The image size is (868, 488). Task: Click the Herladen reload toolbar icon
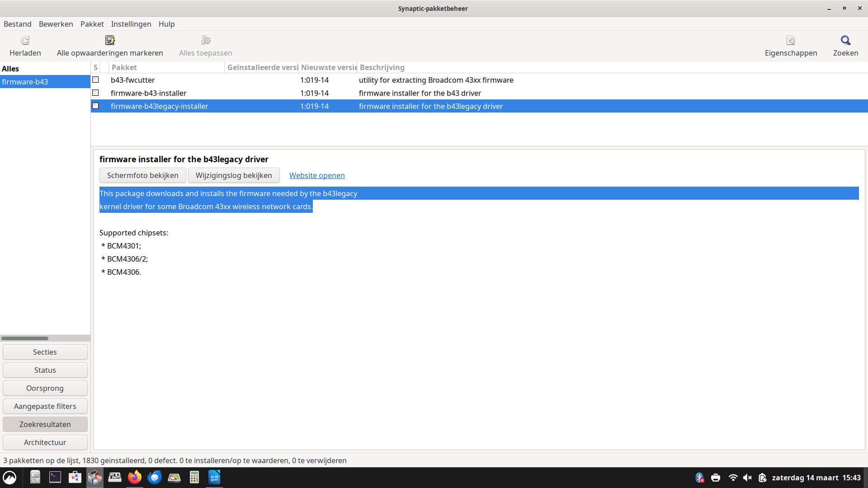(25, 41)
